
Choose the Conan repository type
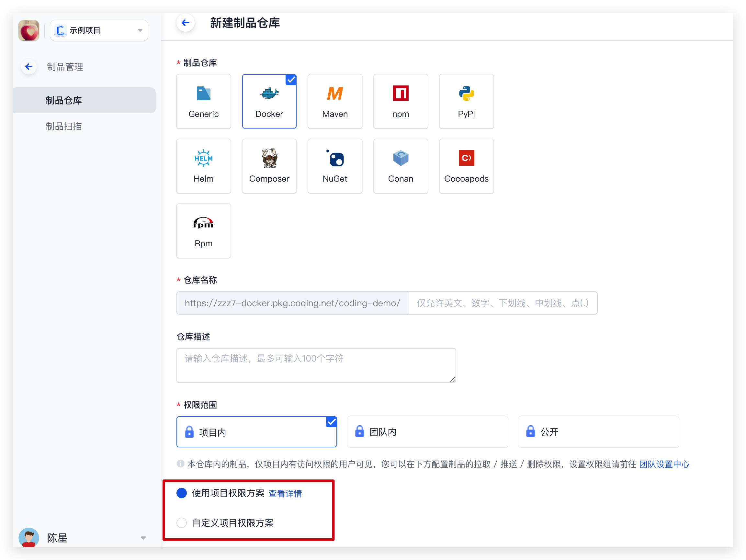[400, 166]
